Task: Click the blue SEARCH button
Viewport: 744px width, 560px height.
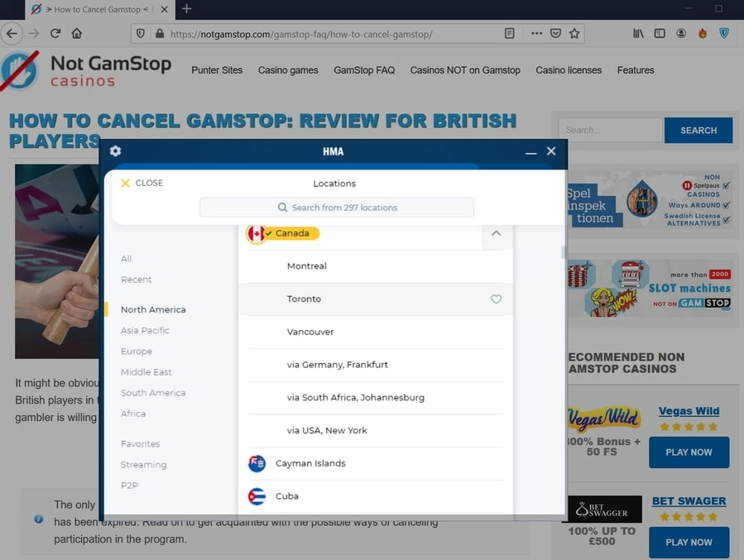Action: click(x=698, y=130)
